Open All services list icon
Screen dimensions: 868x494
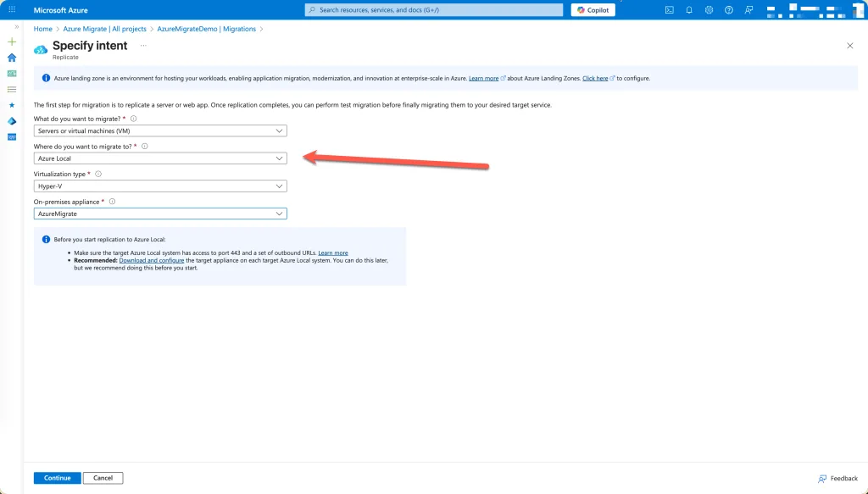(x=12, y=89)
